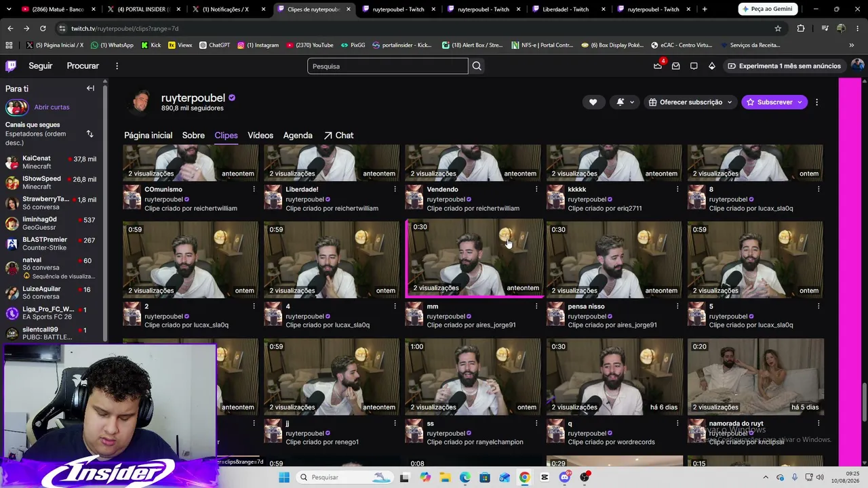Click the ruyterpoubel profile avatar
Screen dimensions: 868x488
point(140,102)
